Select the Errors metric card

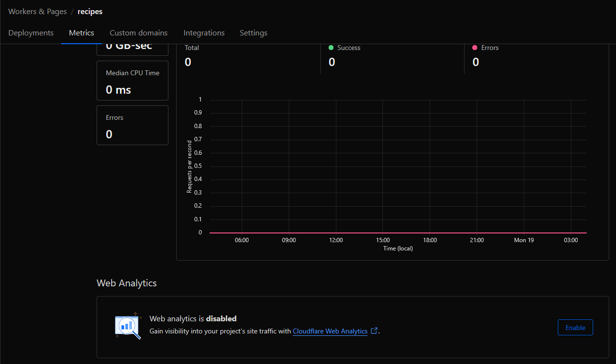133,125
